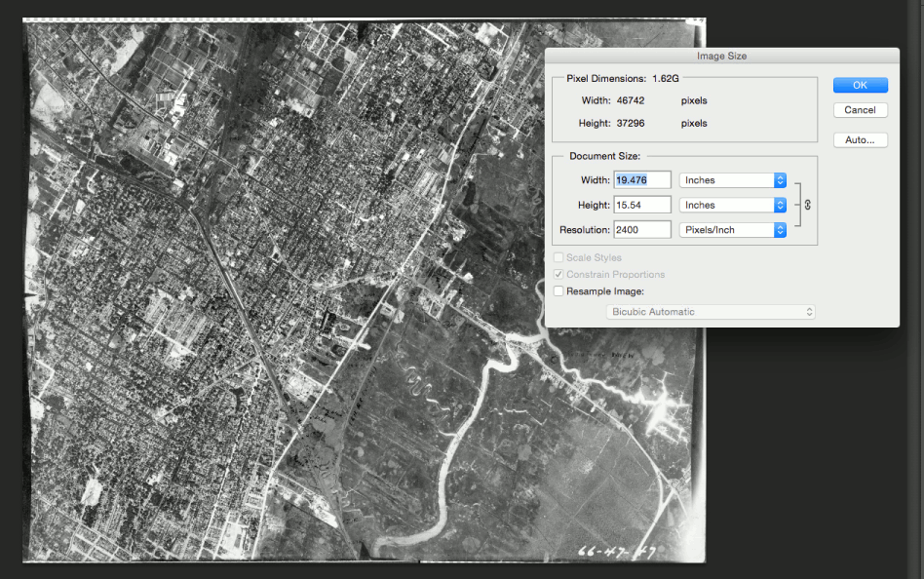Confirm changes with the OK button

[860, 85]
